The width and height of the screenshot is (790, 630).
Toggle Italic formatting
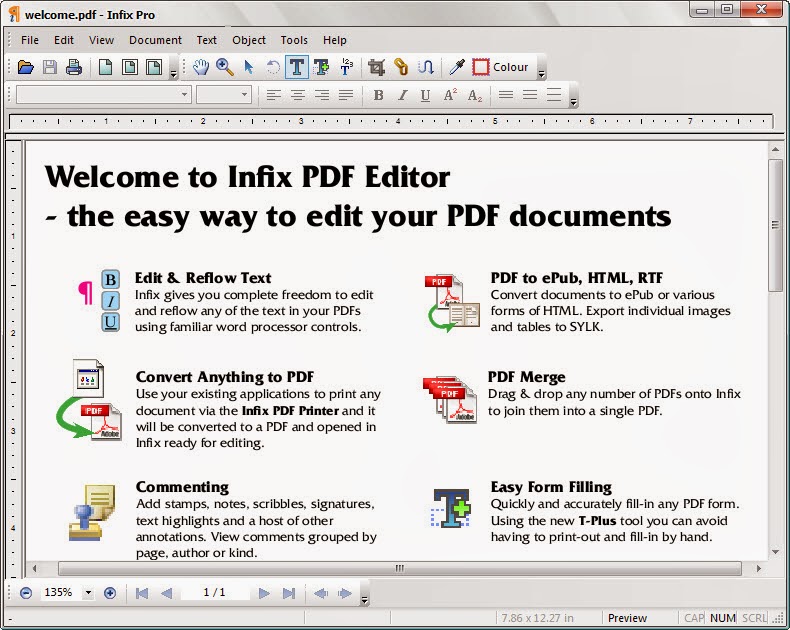pos(402,95)
